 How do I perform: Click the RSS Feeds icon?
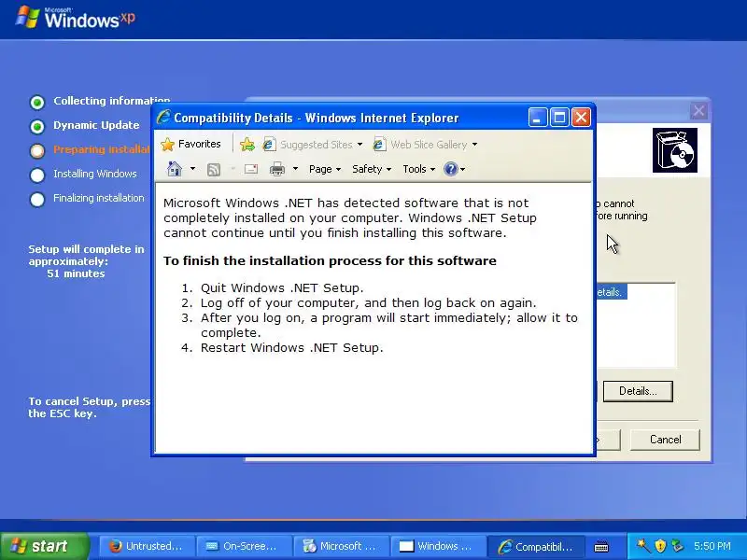coord(214,169)
